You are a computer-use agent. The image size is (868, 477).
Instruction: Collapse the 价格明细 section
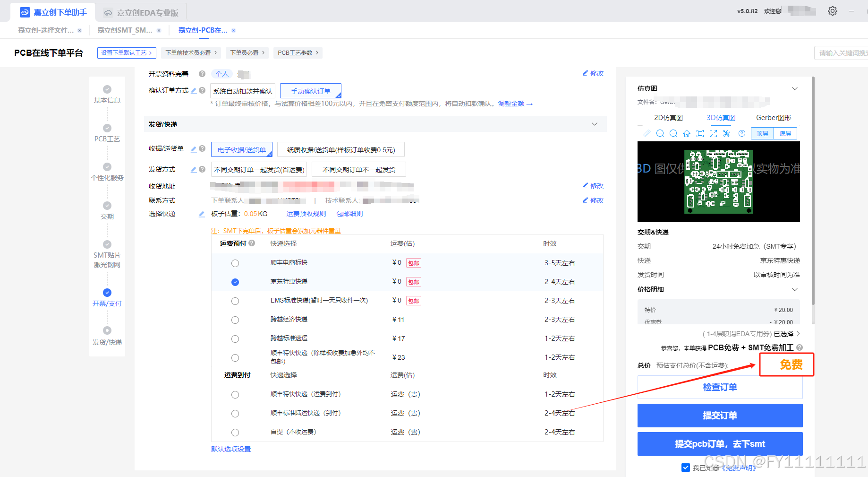point(795,289)
